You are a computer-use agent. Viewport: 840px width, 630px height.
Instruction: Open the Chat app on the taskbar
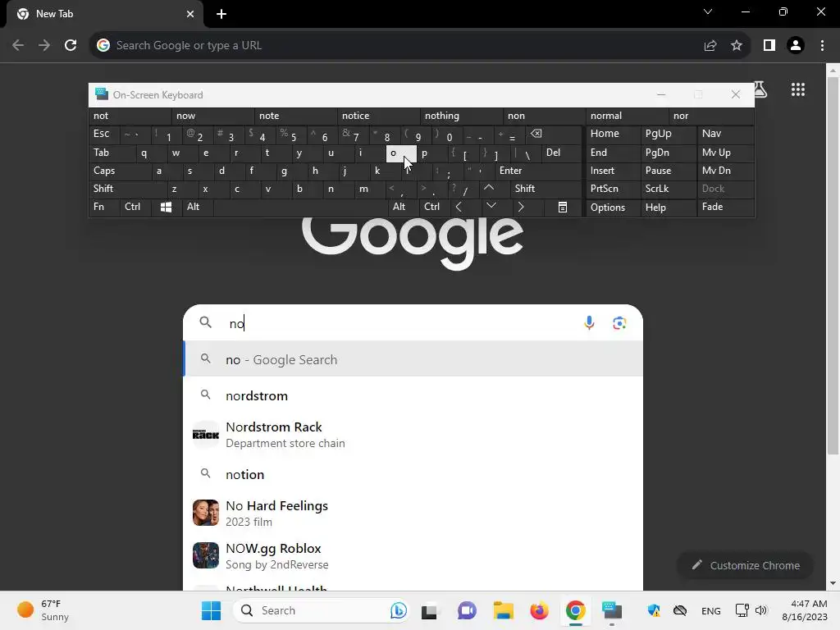(x=467, y=610)
